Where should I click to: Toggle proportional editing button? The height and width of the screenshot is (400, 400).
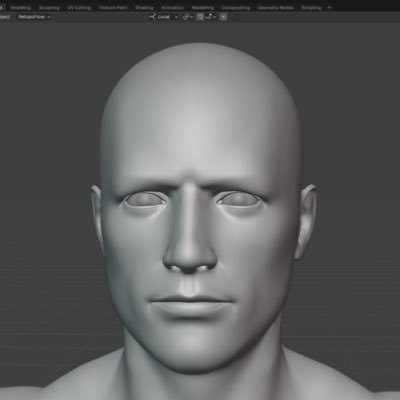[223, 17]
